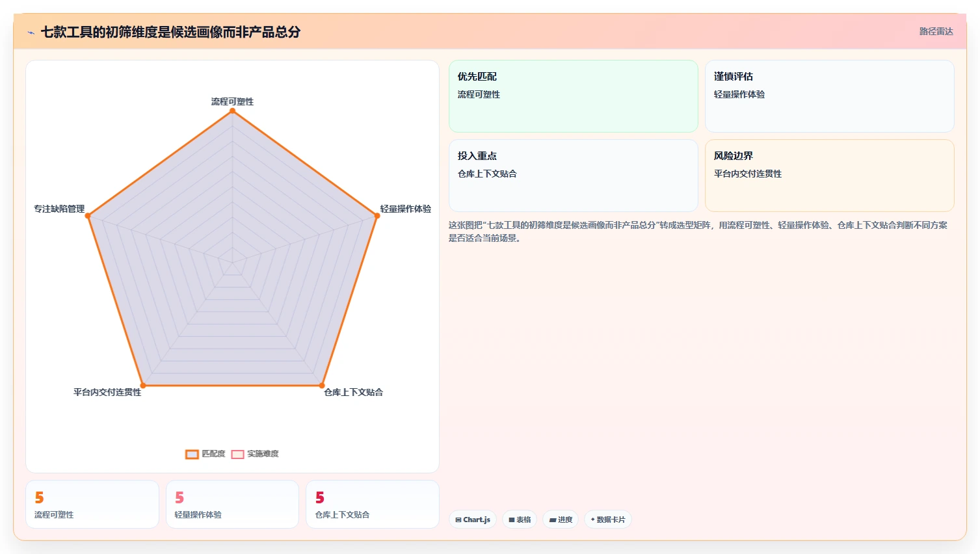The height and width of the screenshot is (554, 980).
Task: Click the 轻量操作体验 radar data point
Action: 377,216
